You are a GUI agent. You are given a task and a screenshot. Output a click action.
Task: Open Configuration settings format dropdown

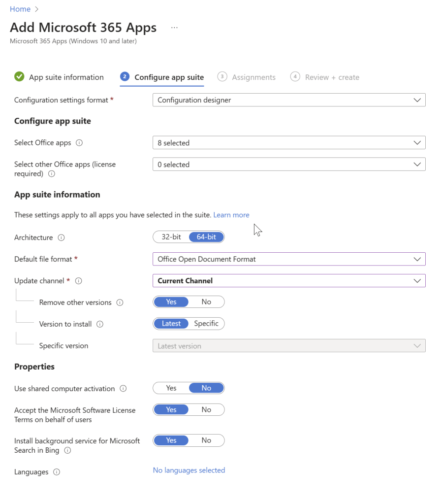click(x=289, y=100)
